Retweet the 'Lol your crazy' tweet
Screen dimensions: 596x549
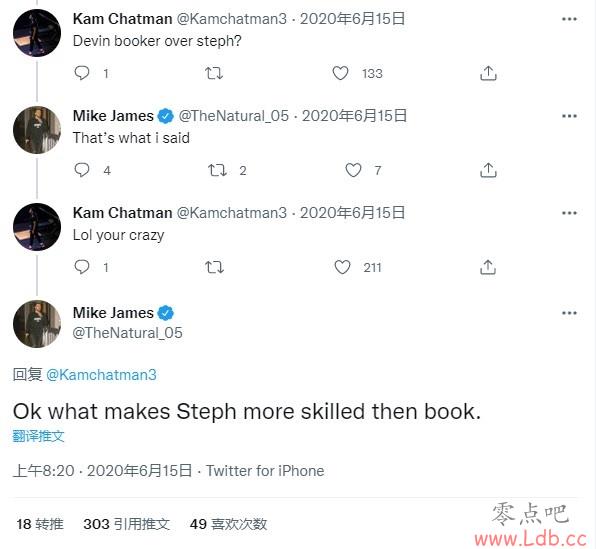pos(214,267)
